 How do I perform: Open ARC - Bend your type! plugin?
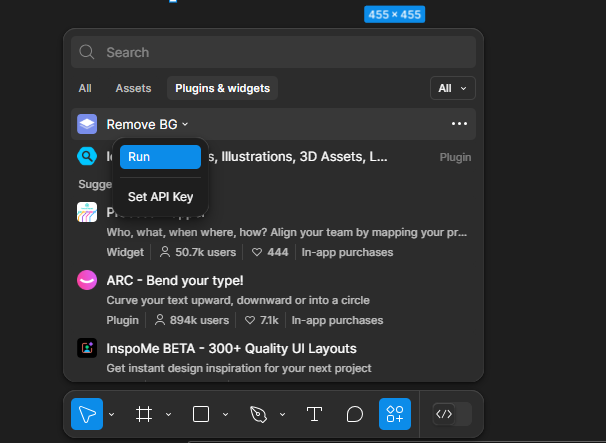tap(175, 280)
